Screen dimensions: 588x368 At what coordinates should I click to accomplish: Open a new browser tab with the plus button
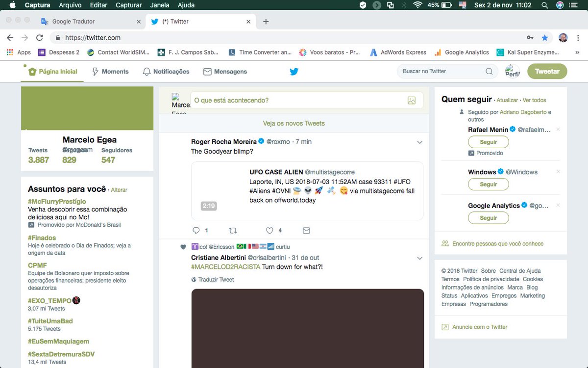266,22
